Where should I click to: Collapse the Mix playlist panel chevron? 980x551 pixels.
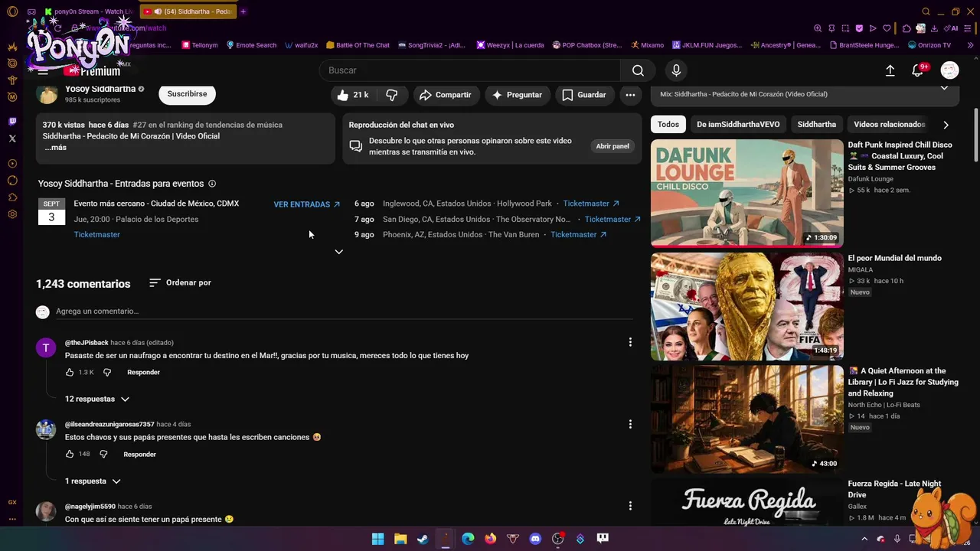944,88
